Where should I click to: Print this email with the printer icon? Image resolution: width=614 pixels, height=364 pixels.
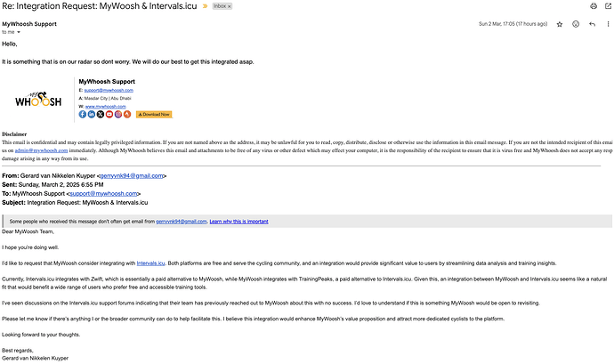[x=594, y=6]
